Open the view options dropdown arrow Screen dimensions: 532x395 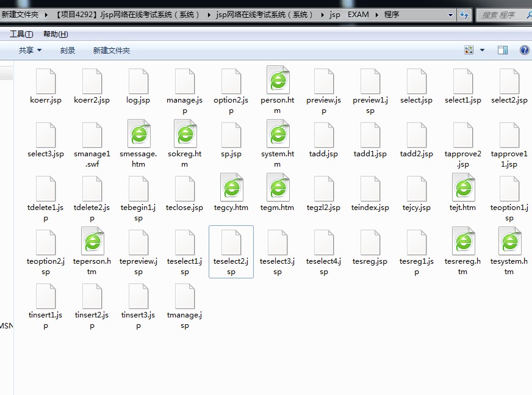pos(482,50)
